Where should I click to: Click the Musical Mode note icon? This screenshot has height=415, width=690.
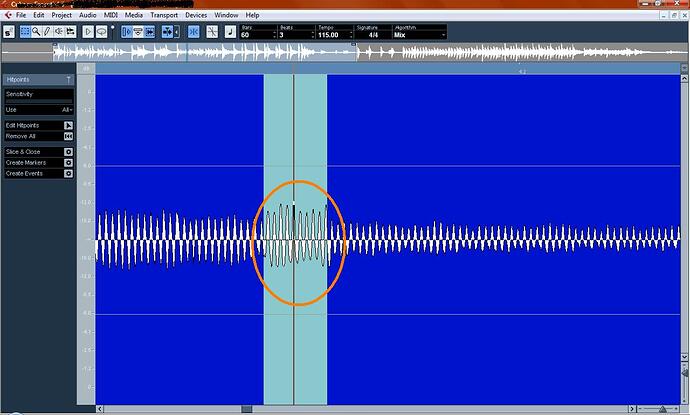[x=230, y=32]
